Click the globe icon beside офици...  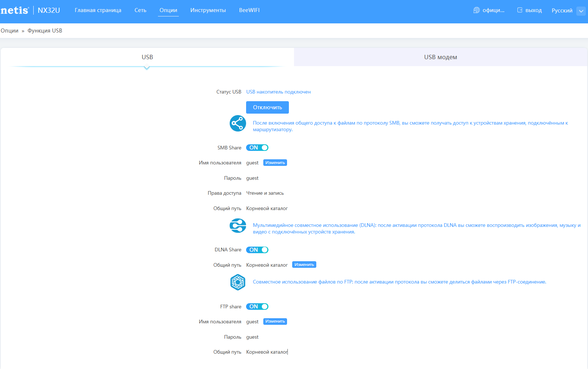pyautogui.click(x=476, y=10)
